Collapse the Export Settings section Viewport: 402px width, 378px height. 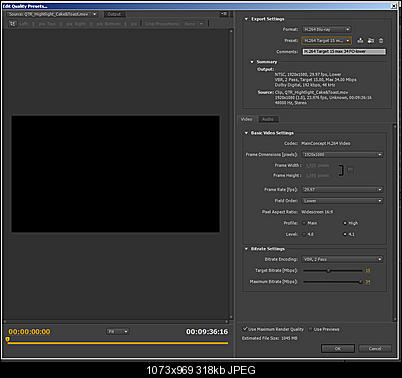pyautogui.click(x=246, y=19)
